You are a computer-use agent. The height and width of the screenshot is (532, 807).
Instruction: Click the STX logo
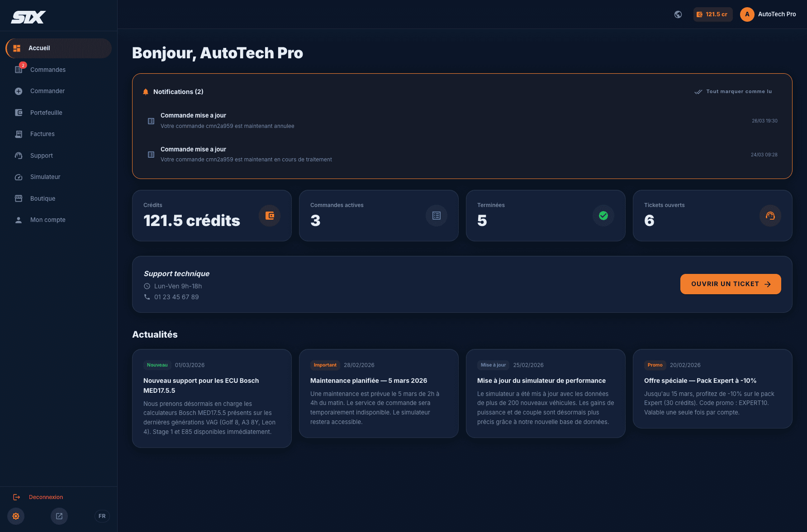[x=28, y=17]
